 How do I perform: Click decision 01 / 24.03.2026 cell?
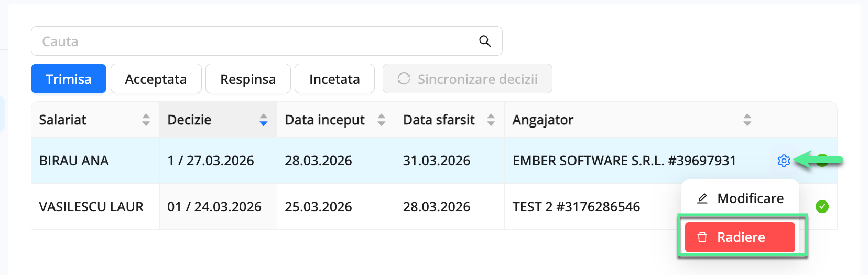214,207
